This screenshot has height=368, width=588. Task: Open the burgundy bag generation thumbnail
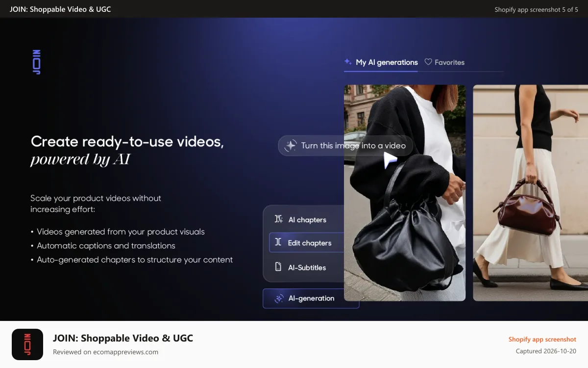530,193
